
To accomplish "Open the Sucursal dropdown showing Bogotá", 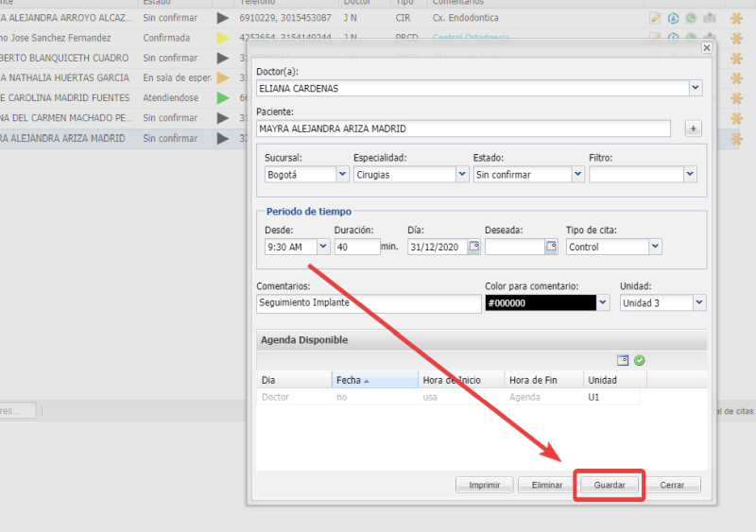I will coord(342,174).
